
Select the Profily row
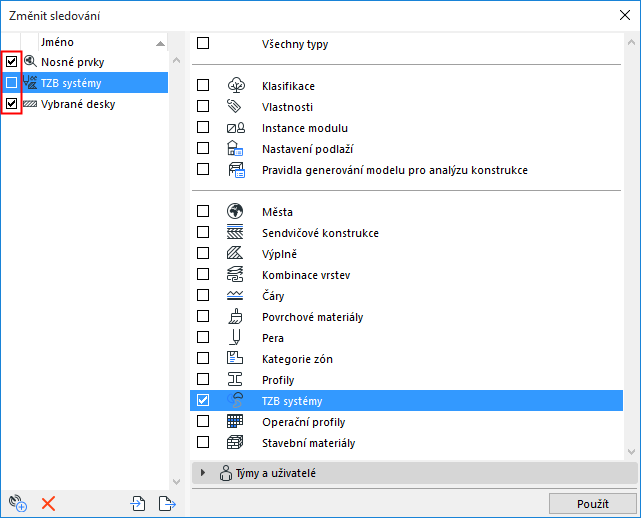pos(406,380)
